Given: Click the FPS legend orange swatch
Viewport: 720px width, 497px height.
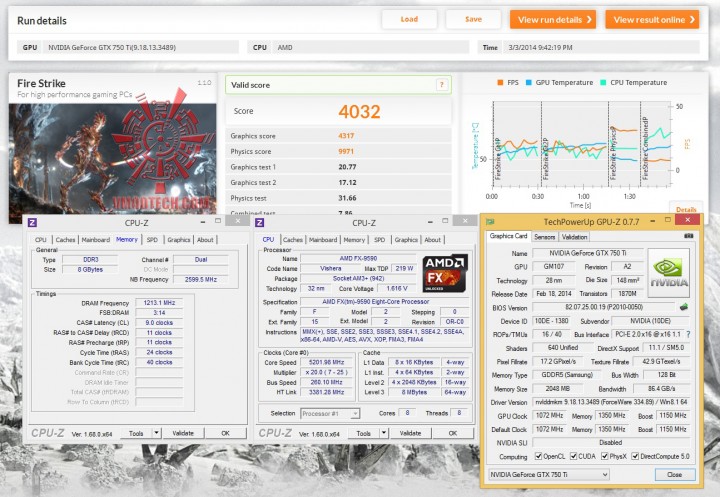Looking at the screenshot, I should pos(500,83).
